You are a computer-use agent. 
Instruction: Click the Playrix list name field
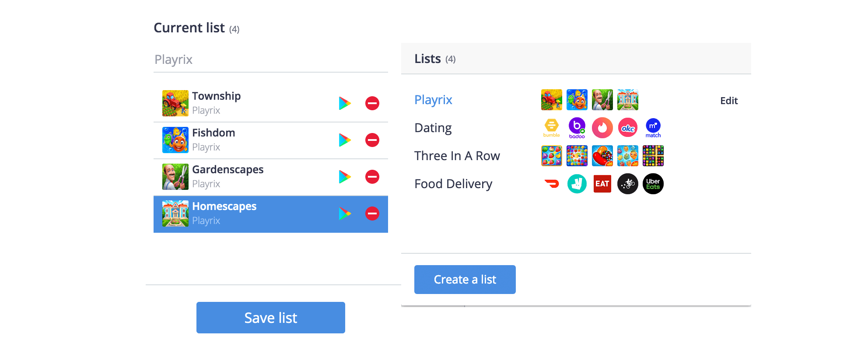[271, 59]
